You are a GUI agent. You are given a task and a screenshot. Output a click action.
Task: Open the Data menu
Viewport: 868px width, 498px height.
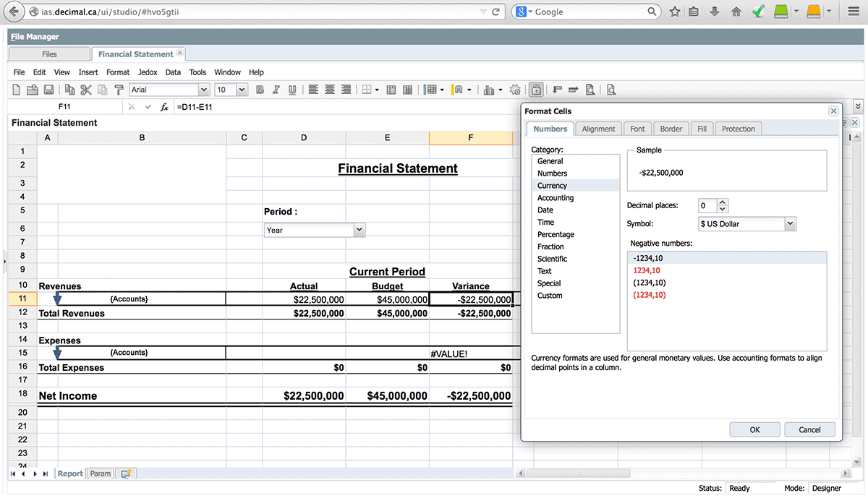click(173, 72)
